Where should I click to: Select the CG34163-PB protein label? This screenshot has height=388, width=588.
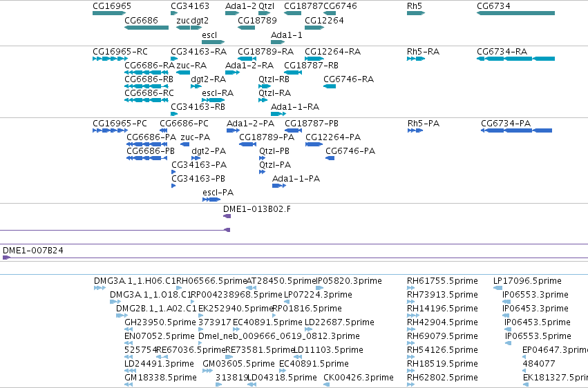(198, 179)
